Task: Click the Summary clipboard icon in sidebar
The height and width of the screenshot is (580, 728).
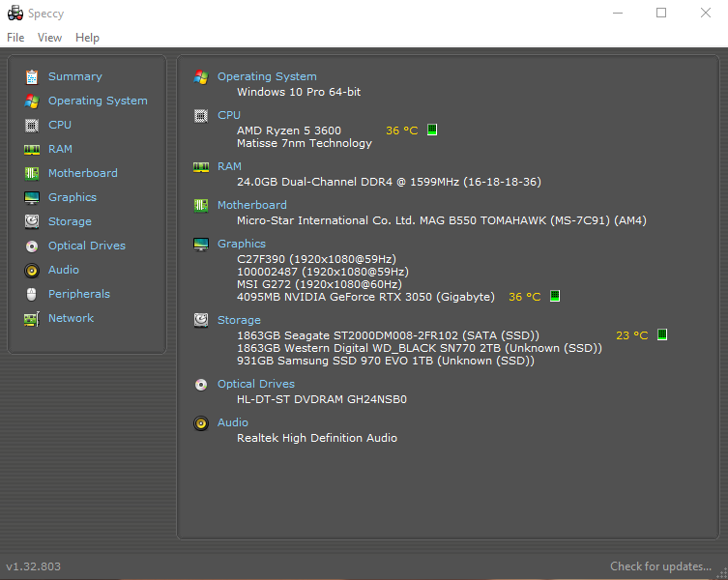Action: click(x=32, y=76)
